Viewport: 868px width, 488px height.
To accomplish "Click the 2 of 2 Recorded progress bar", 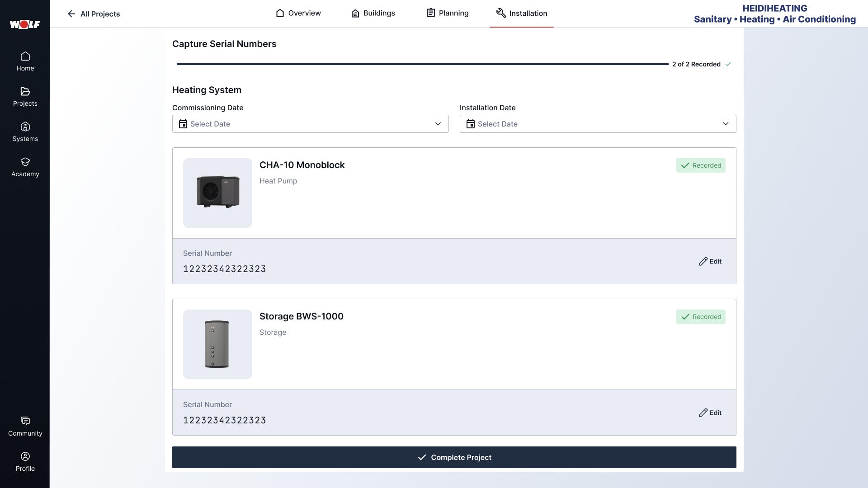I will point(420,64).
